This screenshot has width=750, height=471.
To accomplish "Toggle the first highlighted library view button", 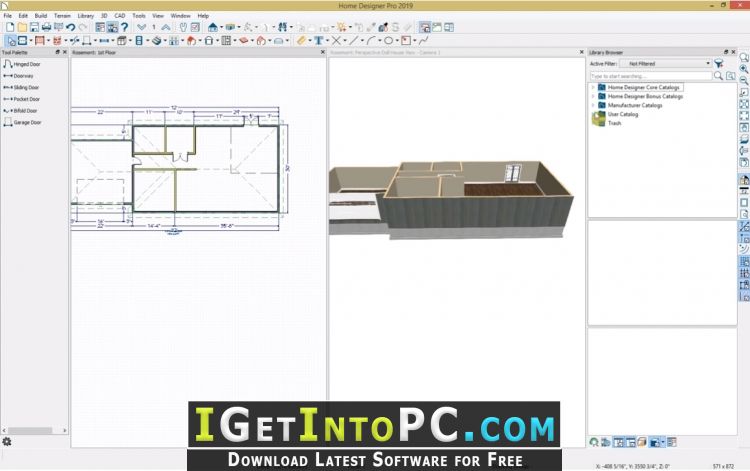I will pyautogui.click(x=618, y=442).
